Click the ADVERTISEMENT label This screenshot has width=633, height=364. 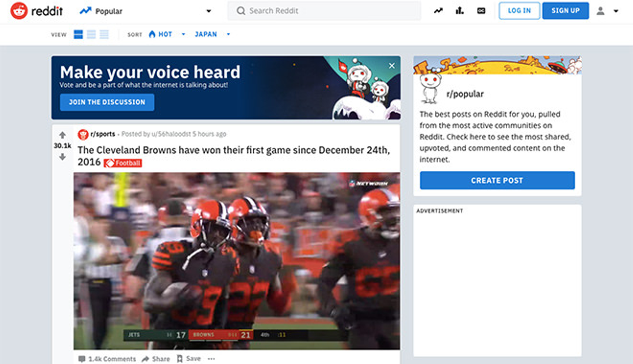click(440, 211)
